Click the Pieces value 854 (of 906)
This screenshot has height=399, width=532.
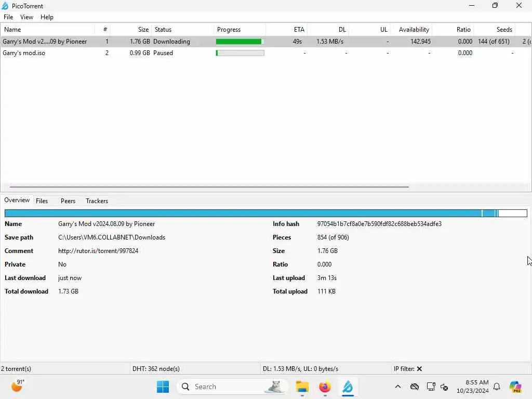333,237
